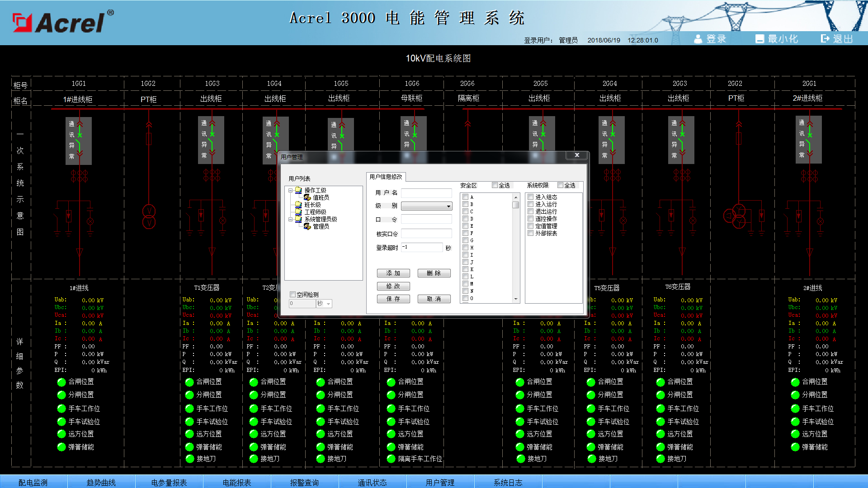868x488 pixels.
Task: Enable the 空闲检测 checkbox
Action: [x=292, y=295]
